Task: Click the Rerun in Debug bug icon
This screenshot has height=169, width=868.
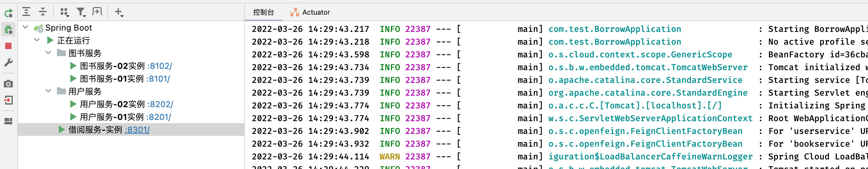Action: point(8,30)
